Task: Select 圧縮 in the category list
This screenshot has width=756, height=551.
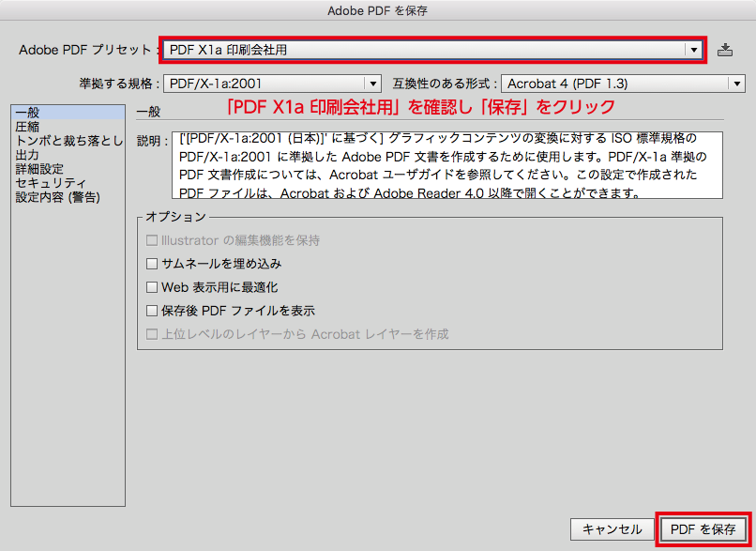Action: [68, 127]
